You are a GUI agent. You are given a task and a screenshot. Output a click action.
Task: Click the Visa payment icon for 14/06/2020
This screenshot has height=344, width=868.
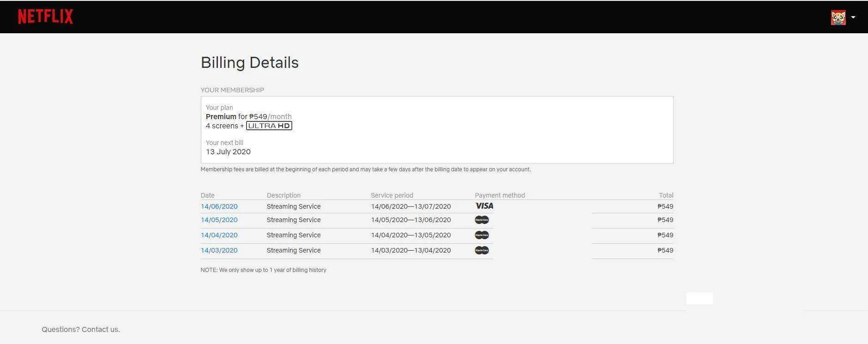(484, 206)
